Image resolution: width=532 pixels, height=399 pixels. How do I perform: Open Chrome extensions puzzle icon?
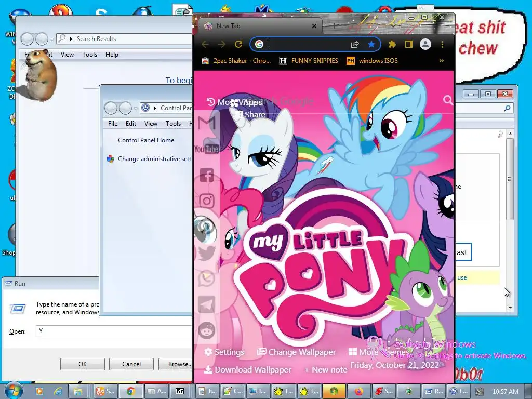[392, 44]
